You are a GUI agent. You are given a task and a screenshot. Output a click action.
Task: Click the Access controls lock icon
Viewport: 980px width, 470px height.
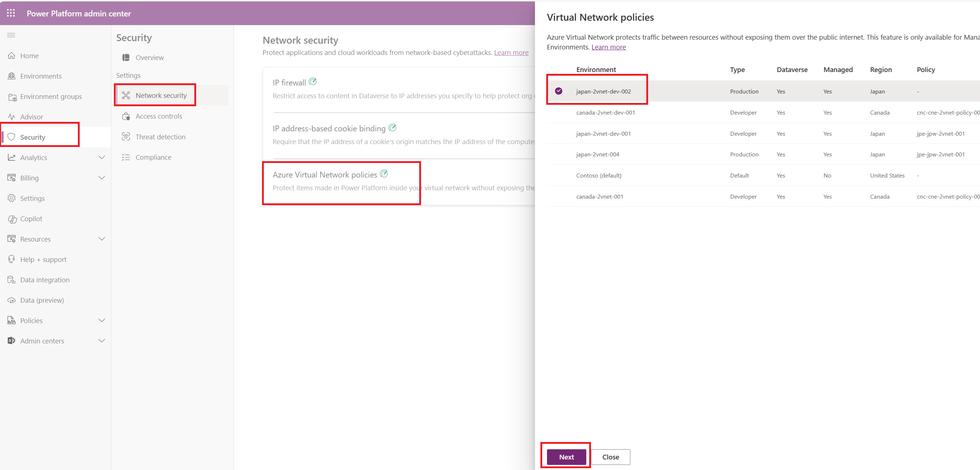[126, 116]
